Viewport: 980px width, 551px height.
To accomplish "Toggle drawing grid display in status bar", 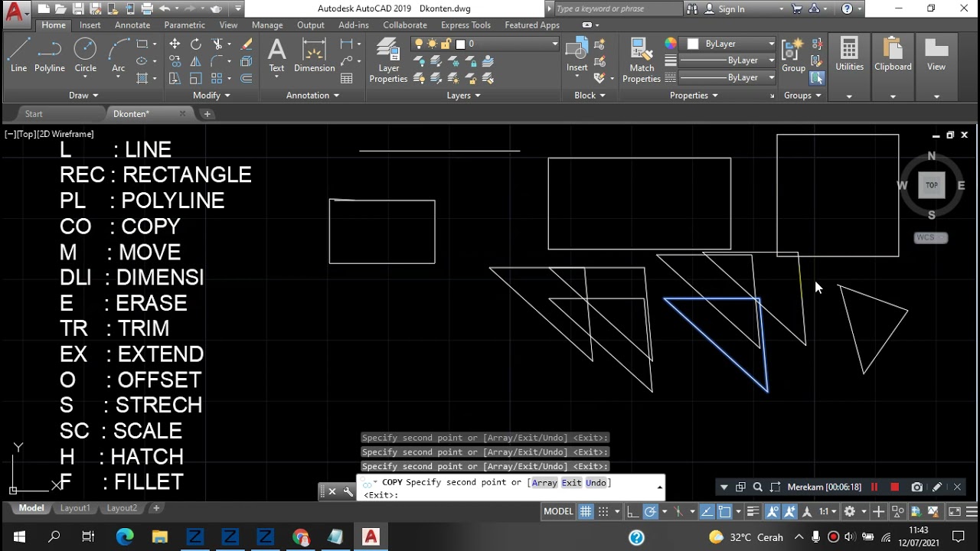I will point(586,511).
